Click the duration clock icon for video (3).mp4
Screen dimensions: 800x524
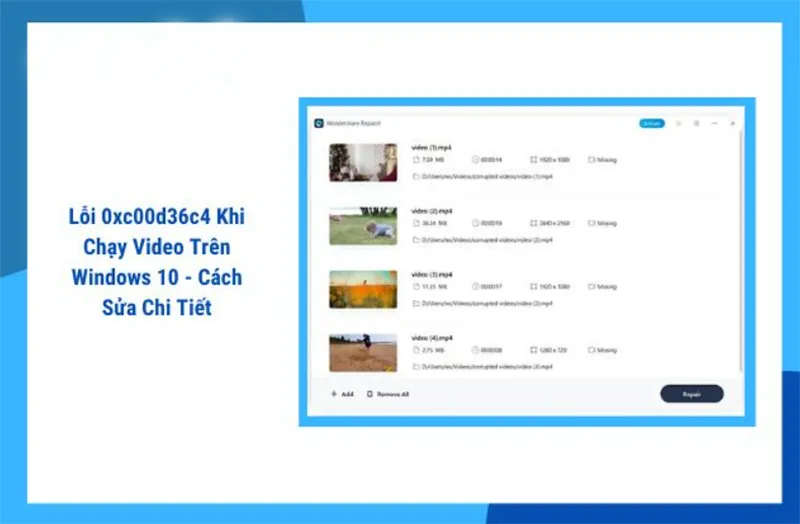(475, 287)
